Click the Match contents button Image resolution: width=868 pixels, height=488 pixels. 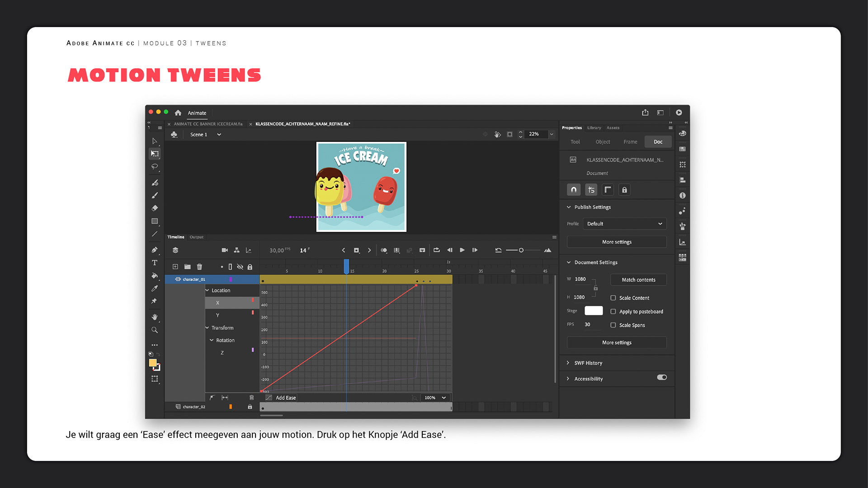(x=638, y=280)
